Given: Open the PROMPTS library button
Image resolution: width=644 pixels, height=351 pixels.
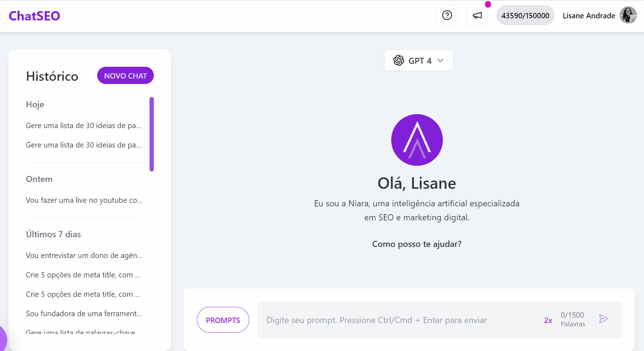Looking at the screenshot, I should [x=223, y=320].
